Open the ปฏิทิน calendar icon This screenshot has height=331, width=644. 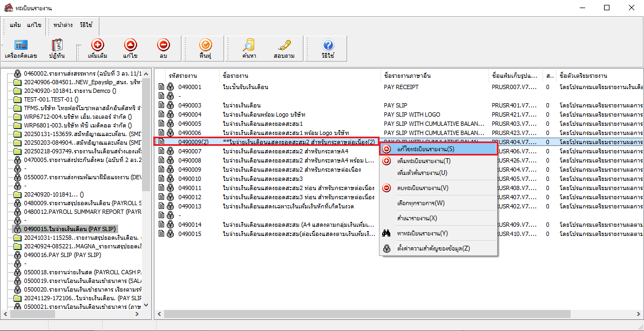(57, 49)
